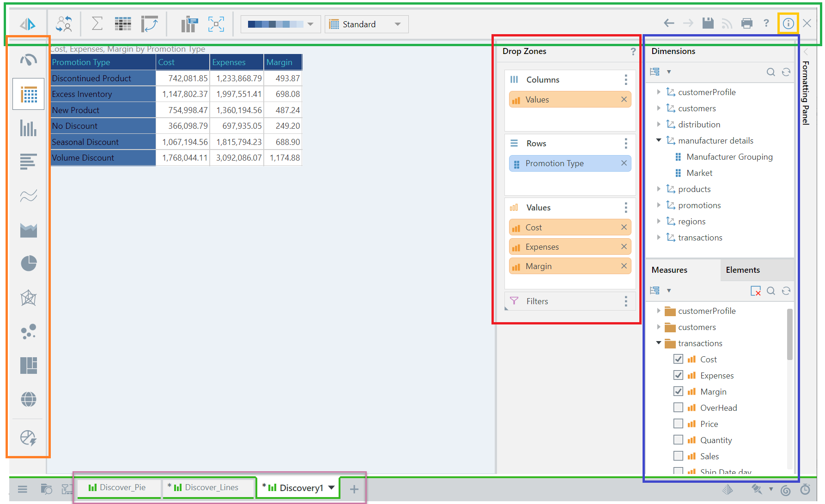
Task: Click the swap axes toolbar icon
Action: coord(149,24)
